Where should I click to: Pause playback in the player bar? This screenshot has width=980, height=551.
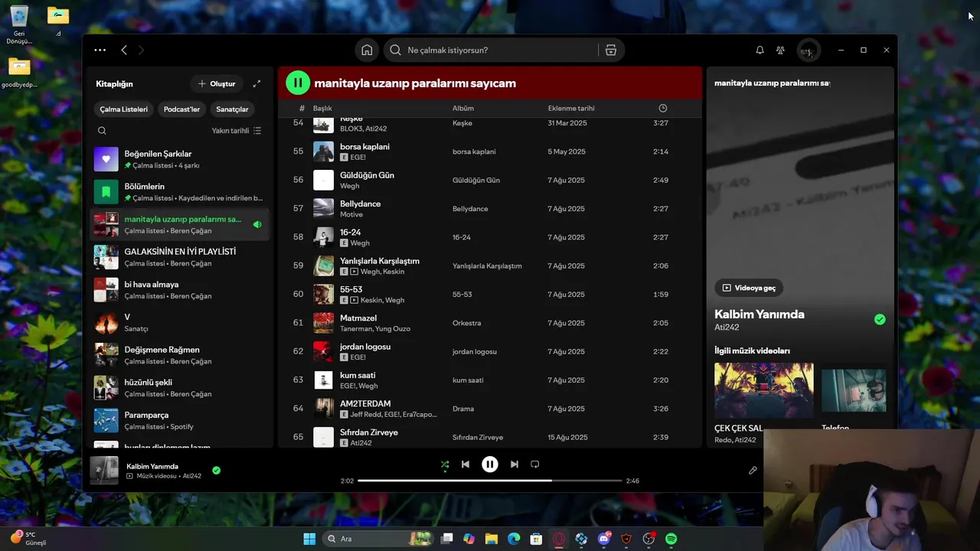490,465
